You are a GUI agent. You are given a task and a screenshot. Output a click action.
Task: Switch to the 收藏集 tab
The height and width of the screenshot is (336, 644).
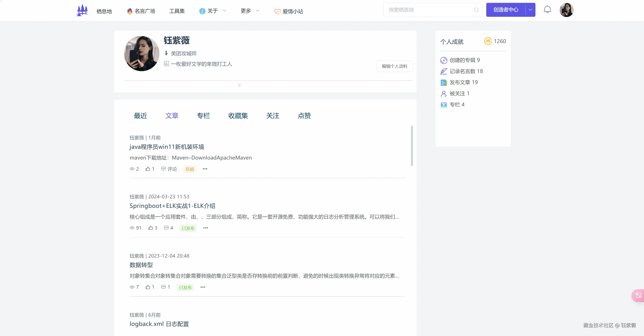click(238, 116)
